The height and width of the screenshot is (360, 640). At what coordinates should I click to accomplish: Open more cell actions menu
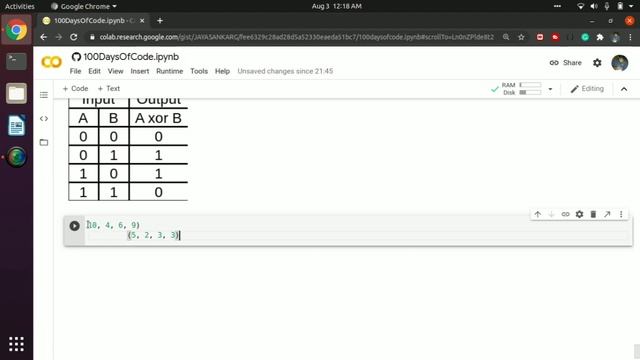[621, 214]
